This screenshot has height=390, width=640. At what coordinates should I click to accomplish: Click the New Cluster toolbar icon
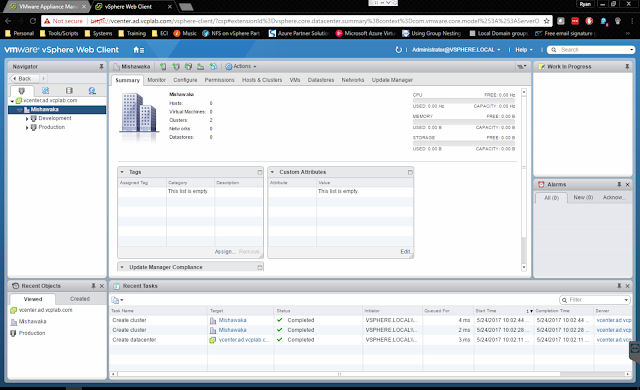[176, 66]
